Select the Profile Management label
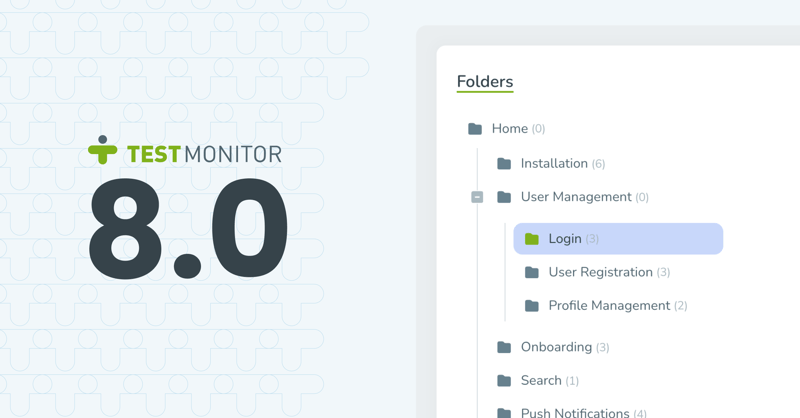This screenshot has width=800, height=418. [609, 306]
